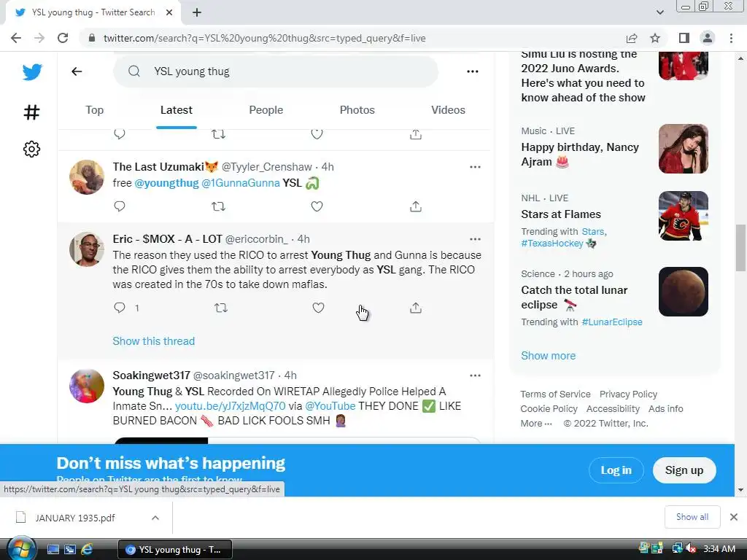Go back using the arrow beside the search box
Image resolution: width=747 pixels, height=560 pixels.
point(77,71)
